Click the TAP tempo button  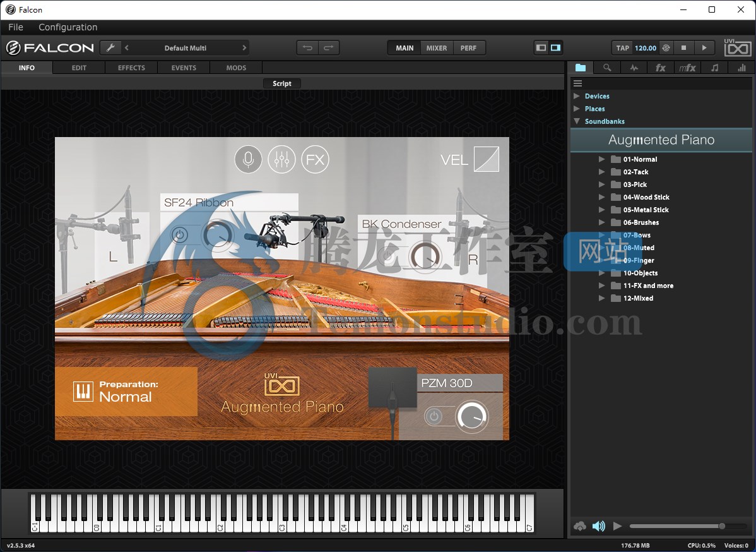[x=622, y=48]
